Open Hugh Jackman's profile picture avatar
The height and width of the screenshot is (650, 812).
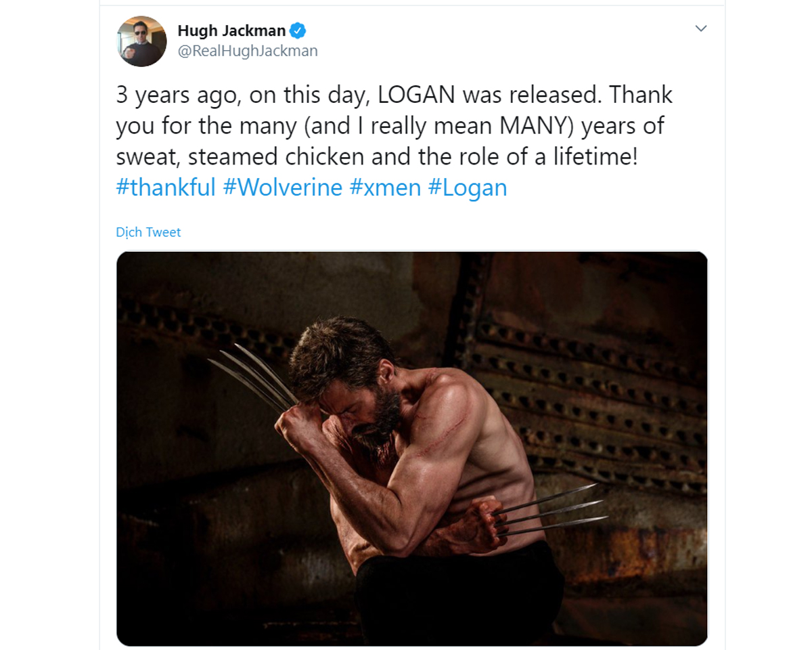pos(141,41)
